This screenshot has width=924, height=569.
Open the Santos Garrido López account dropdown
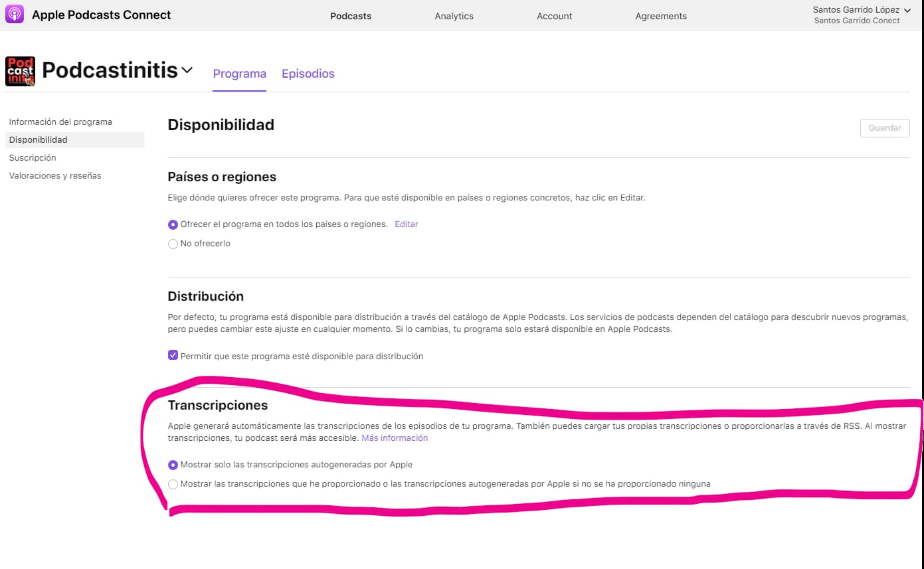pos(862,10)
